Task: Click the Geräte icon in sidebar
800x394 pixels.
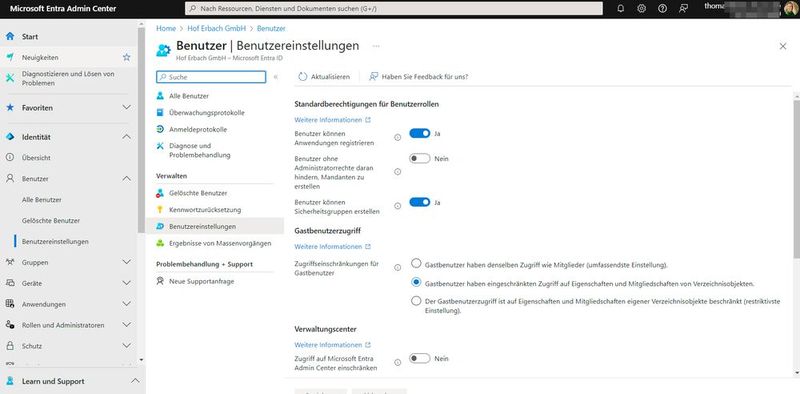Action: tap(10, 283)
